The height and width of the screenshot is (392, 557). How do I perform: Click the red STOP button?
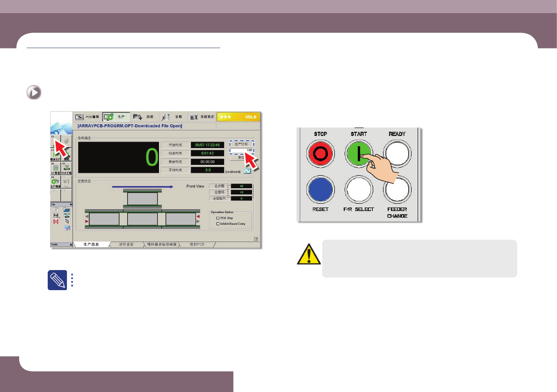pyautogui.click(x=320, y=154)
